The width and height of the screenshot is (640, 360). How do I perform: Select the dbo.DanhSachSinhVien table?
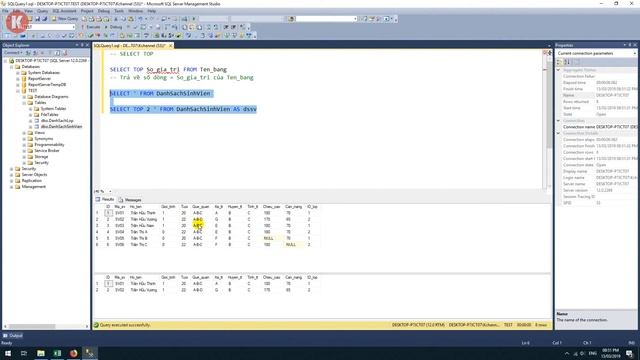(61, 127)
